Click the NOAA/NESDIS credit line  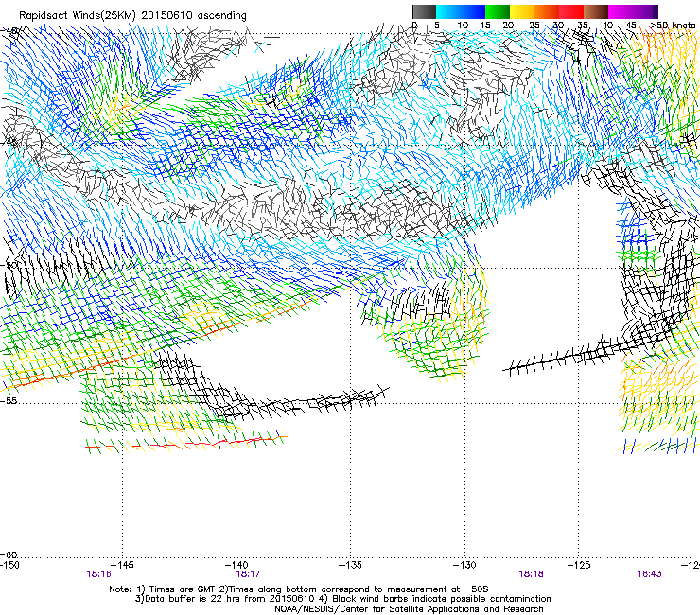click(x=409, y=609)
